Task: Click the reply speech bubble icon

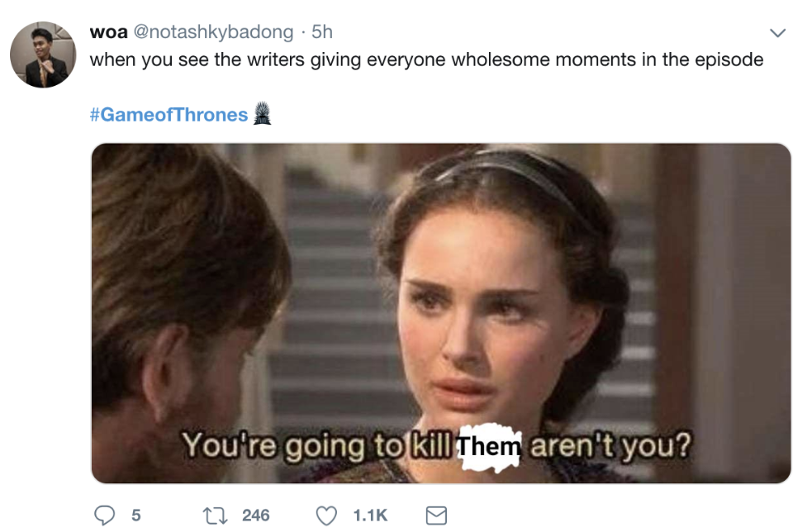Action: coord(105,515)
